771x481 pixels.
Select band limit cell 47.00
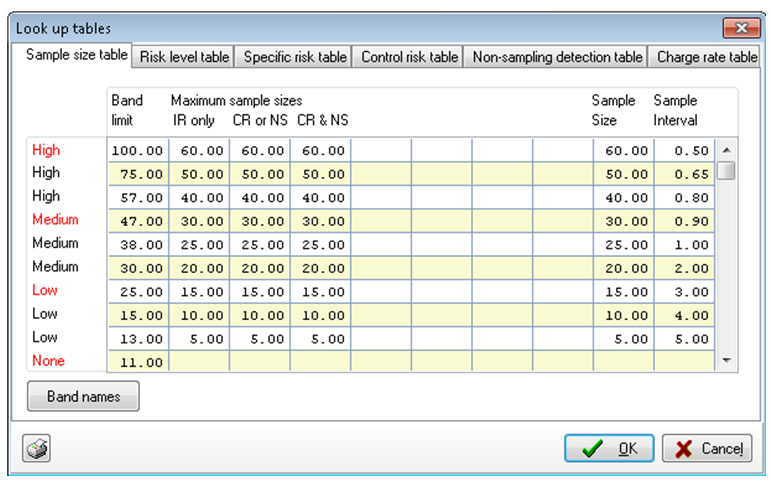point(138,221)
